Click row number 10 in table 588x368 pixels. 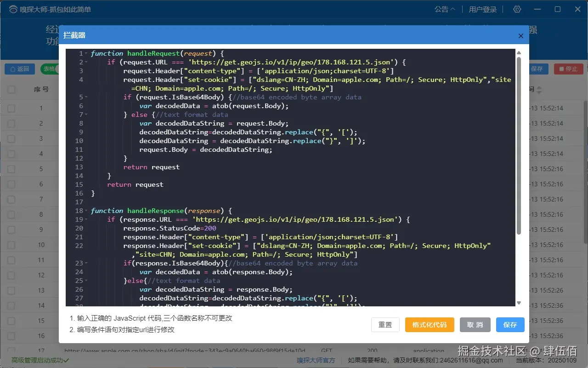click(41, 245)
